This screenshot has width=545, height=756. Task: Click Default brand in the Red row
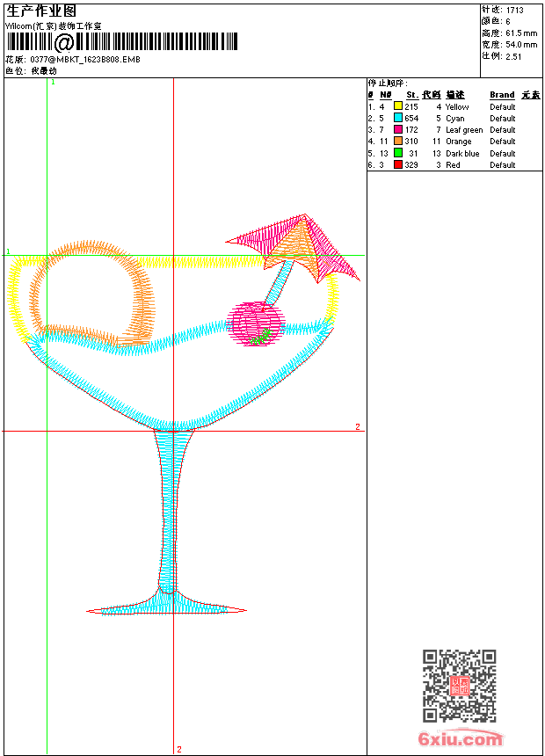pyautogui.click(x=503, y=165)
